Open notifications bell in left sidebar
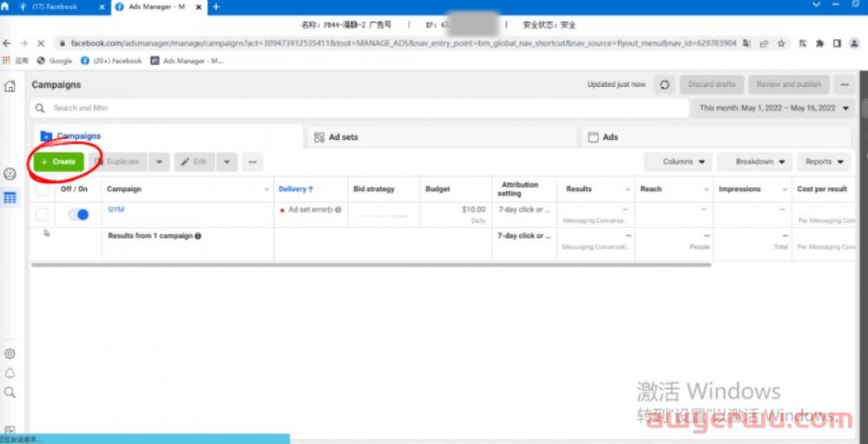Image resolution: width=868 pixels, height=444 pixels. pos(10,373)
